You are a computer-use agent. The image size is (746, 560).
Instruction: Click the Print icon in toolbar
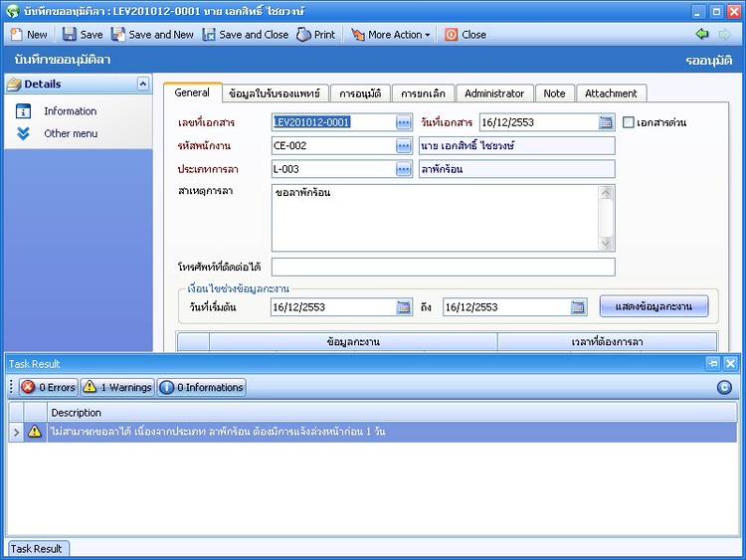[x=304, y=34]
